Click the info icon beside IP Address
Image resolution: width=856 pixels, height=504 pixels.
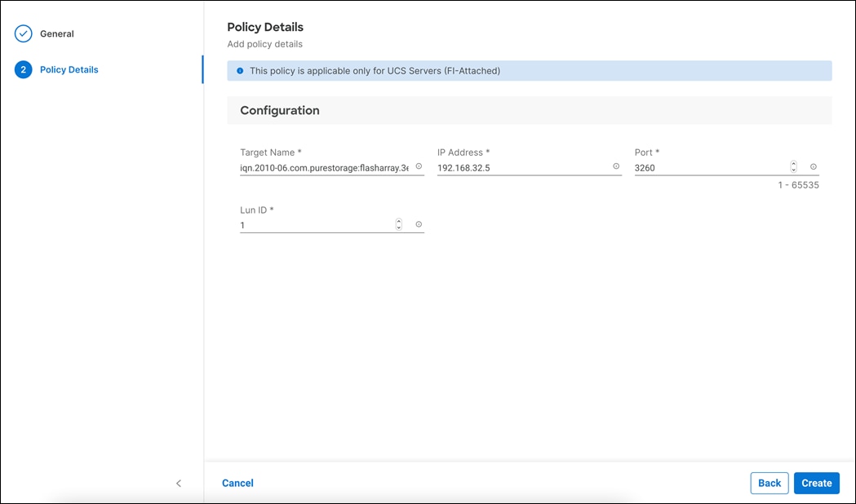pyautogui.click(x=616, y=166)
